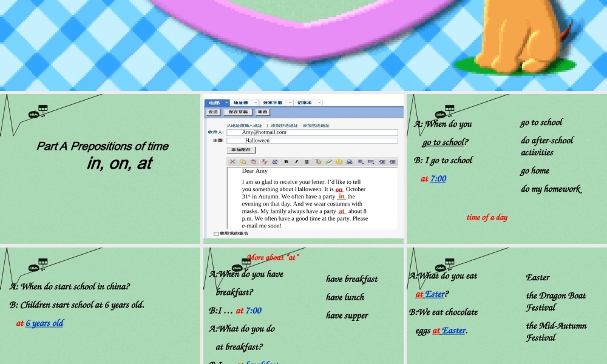607x364 pixels.
Task: Switch to the 地址簿 tab
Action: coord(242,103)
